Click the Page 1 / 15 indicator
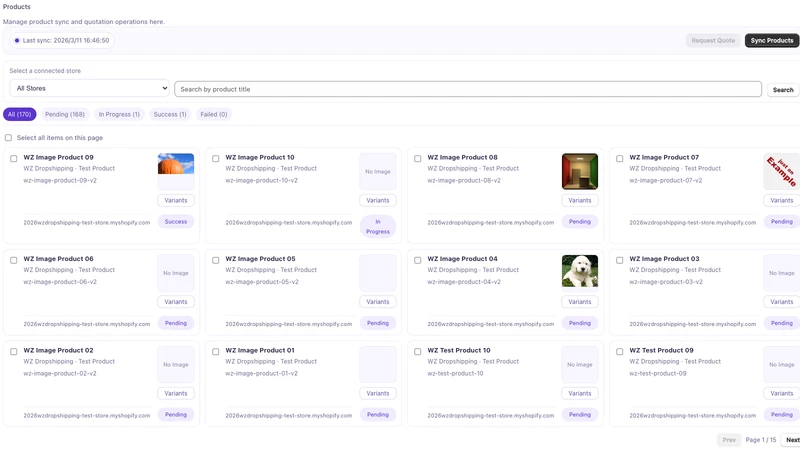 point(761,440)
